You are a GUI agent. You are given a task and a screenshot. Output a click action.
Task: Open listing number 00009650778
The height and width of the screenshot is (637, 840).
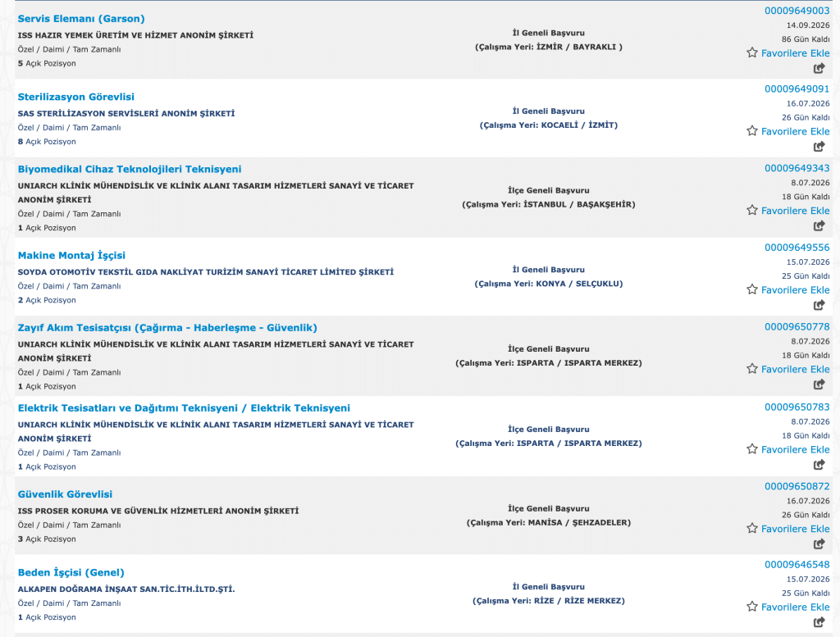point(797,326)
